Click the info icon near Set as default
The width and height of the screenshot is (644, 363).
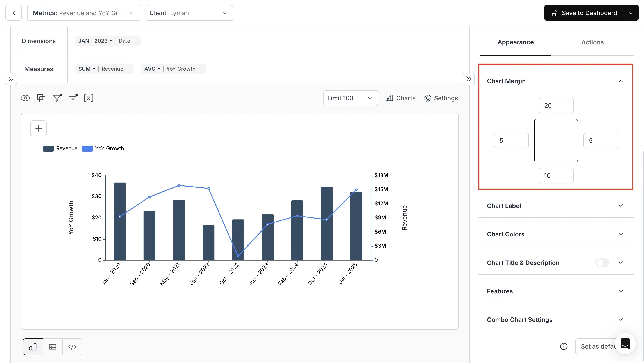click(x=564, y=346)
